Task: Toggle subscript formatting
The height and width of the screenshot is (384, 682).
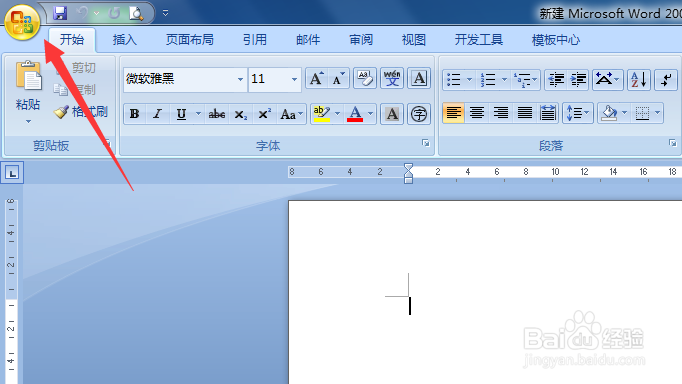Action: coord(241,114)
